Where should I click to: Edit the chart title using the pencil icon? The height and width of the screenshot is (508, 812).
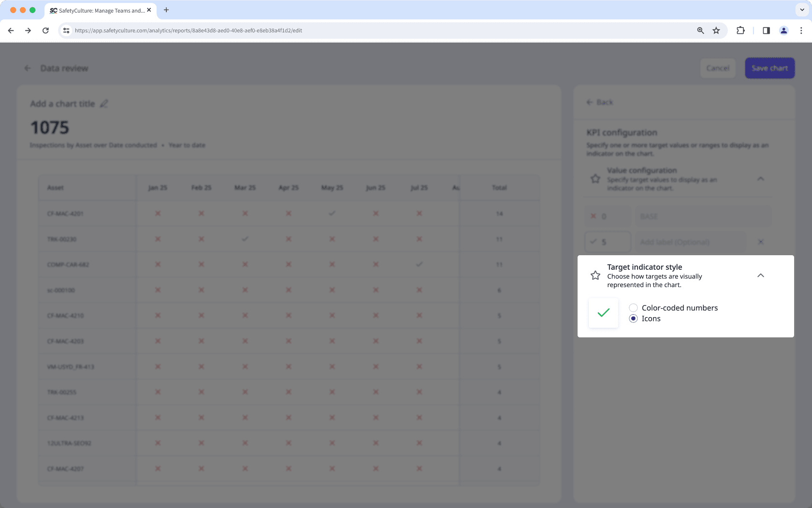[x=104, y=103]
